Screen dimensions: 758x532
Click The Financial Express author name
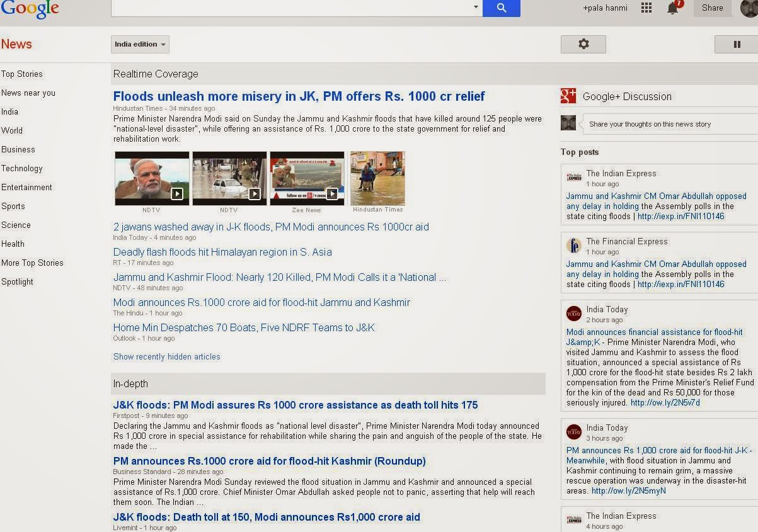(627, 241)
